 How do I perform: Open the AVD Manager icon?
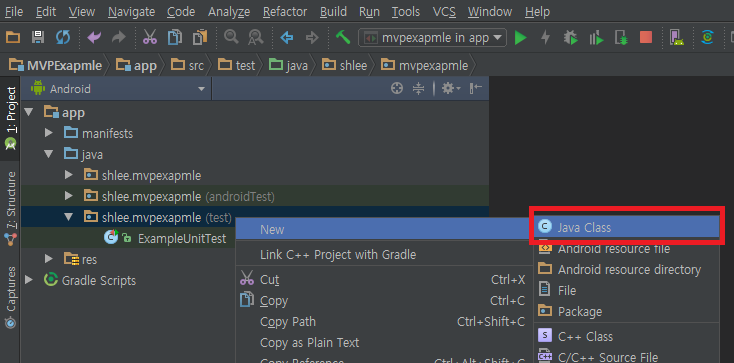[x=676, y=37]
